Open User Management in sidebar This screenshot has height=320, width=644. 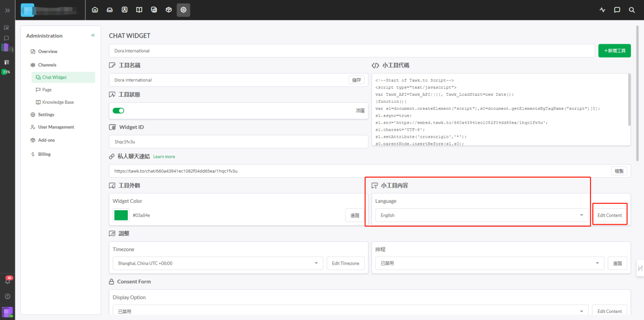tap(56, 127)
